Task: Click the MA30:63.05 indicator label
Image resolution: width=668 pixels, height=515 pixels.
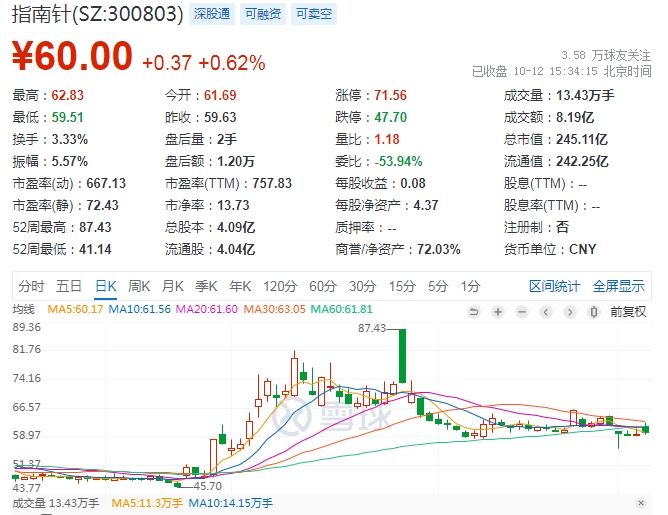Action: tap(274, 309)
